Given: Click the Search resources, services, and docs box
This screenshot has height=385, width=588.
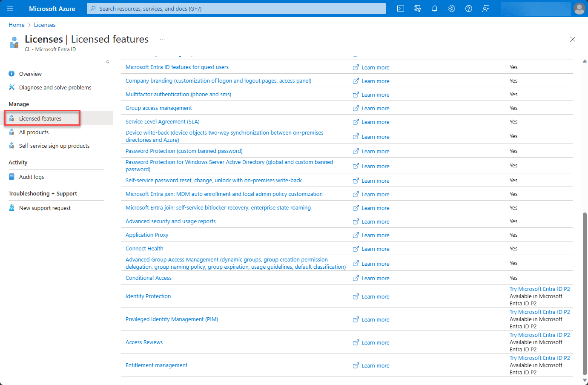Looking at the screenshot, I should [236, 9].
